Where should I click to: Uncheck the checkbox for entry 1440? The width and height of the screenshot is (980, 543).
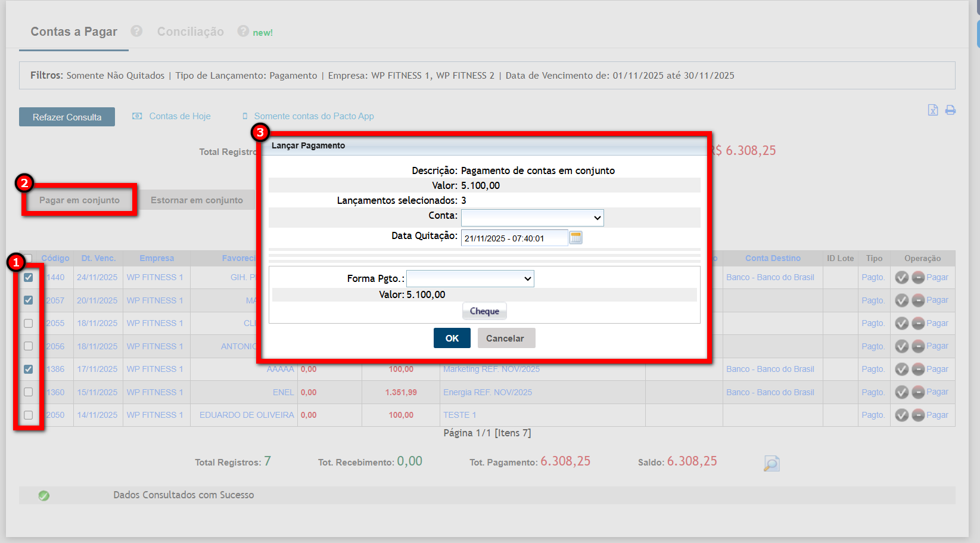click(x=28, y=278)
